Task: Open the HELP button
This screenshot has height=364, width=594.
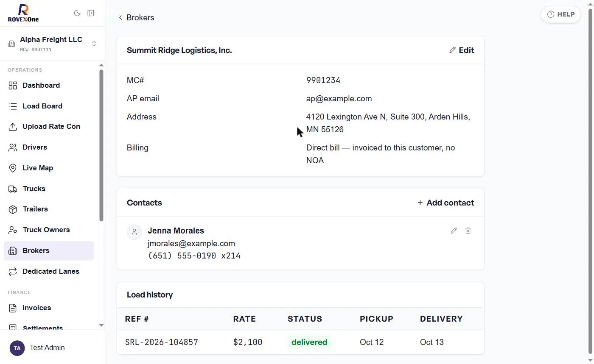Action: point(561,14)
